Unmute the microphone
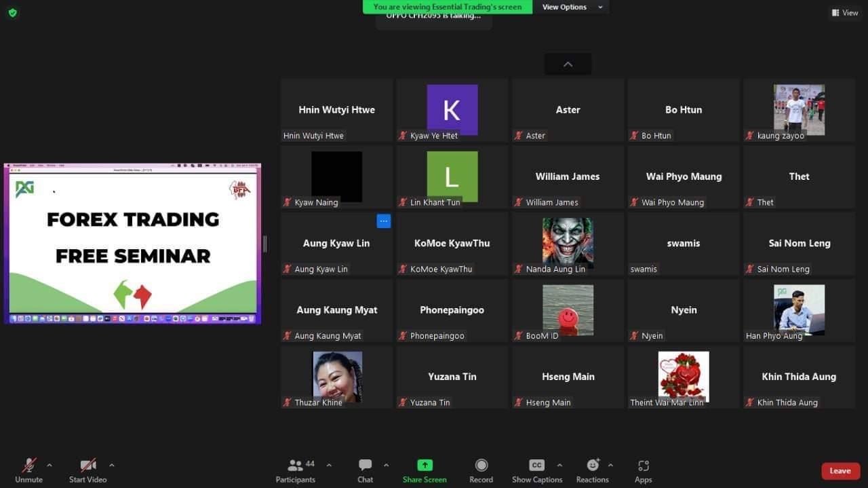The width and height of the screenshot is (868, 488). coord(28,471)
